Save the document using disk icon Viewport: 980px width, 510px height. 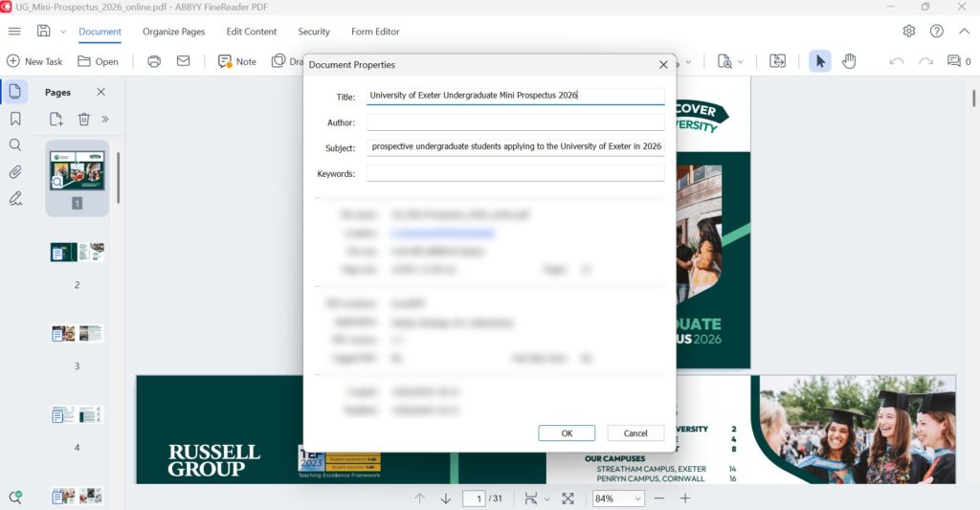click(x=44, y=31)
